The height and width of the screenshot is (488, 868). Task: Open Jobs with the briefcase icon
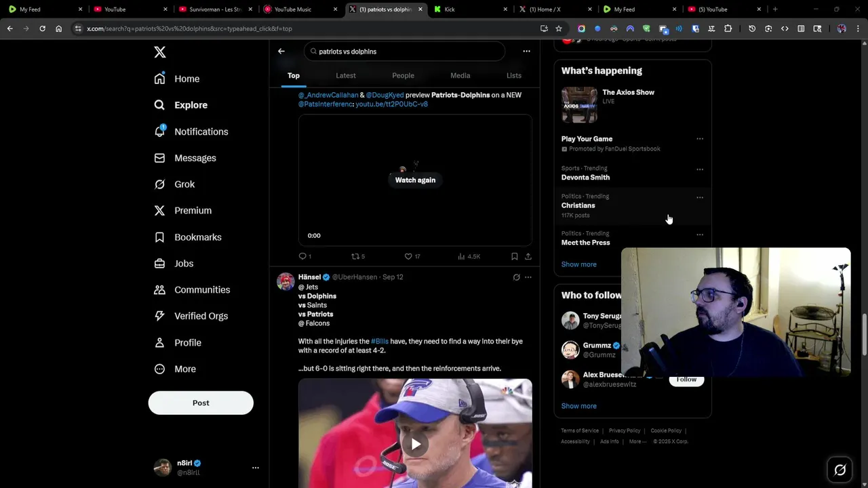[174, 264]
